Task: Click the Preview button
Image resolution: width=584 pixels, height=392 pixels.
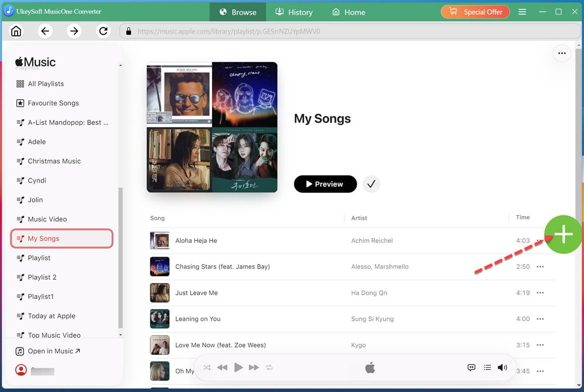Action: pyautogui.click(x=325, y=184)
